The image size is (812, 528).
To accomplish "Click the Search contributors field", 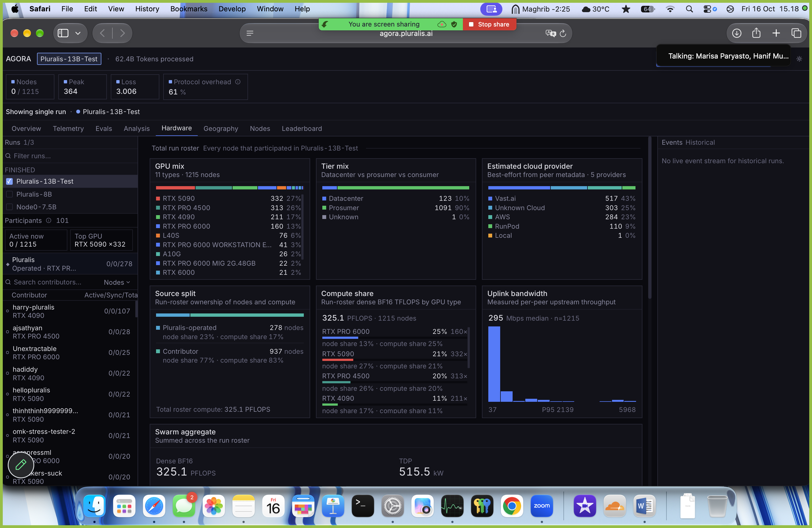I will pos(51,282).
